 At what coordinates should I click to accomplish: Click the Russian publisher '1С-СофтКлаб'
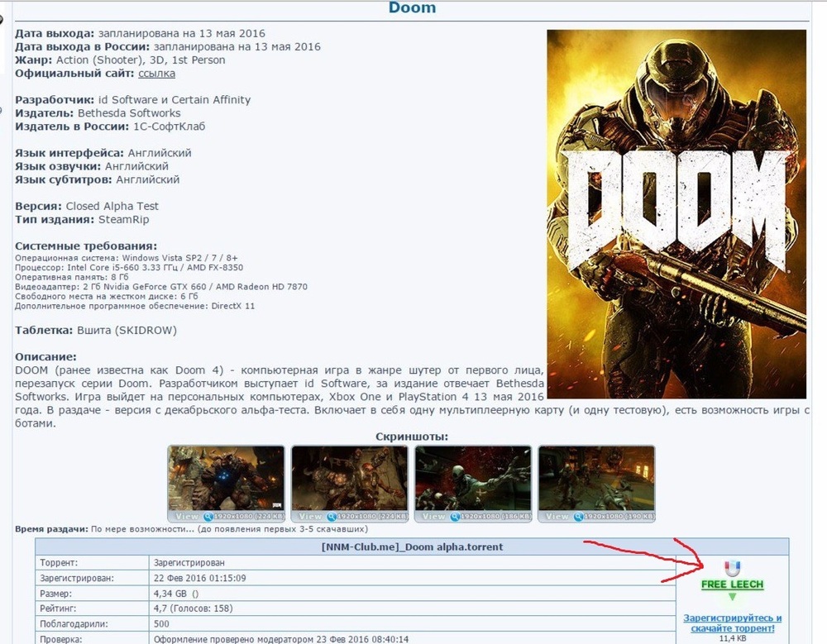click(x=169, y=126)
